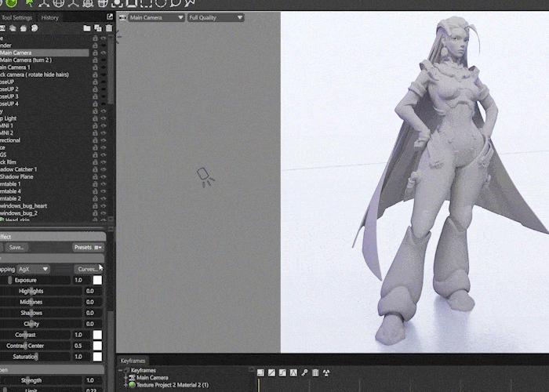Click the radiation-symbol icon in the keyframe toolbar

coord(326,372)
